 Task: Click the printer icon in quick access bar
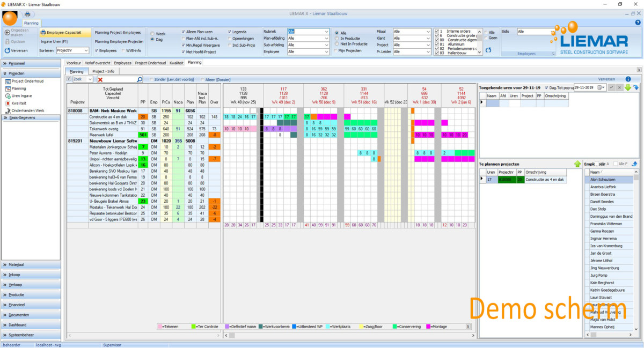27,14
